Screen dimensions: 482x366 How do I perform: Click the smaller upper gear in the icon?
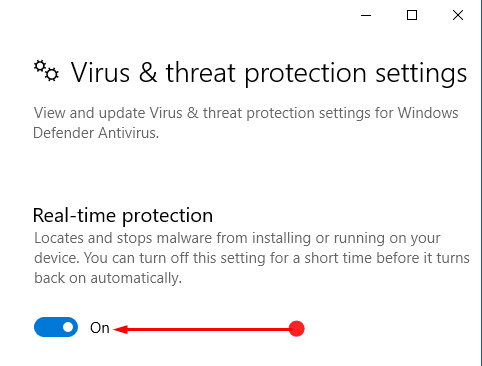click(x=40, y=65)
